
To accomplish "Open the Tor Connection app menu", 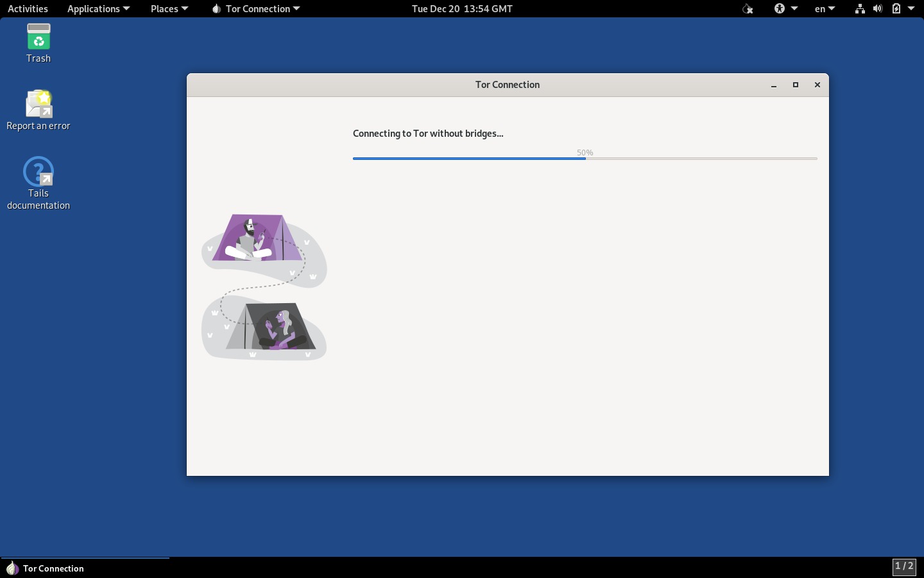I will (255, 8).
